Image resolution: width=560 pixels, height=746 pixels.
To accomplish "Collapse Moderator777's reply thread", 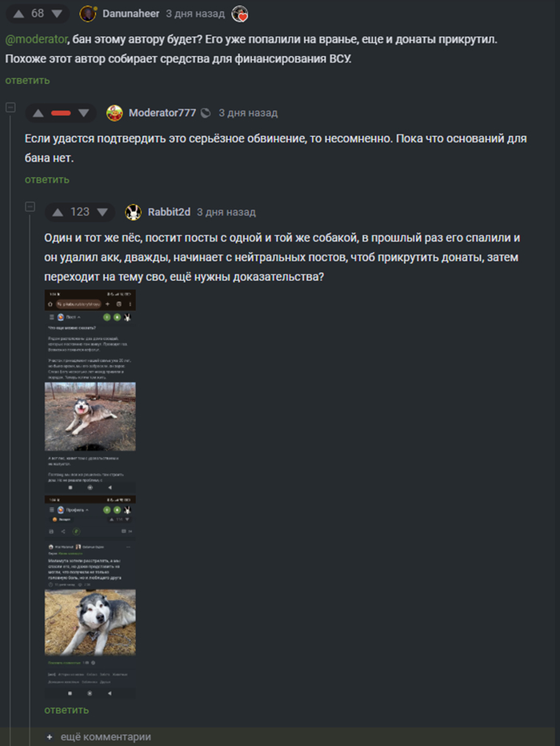I will coord(10,107).
